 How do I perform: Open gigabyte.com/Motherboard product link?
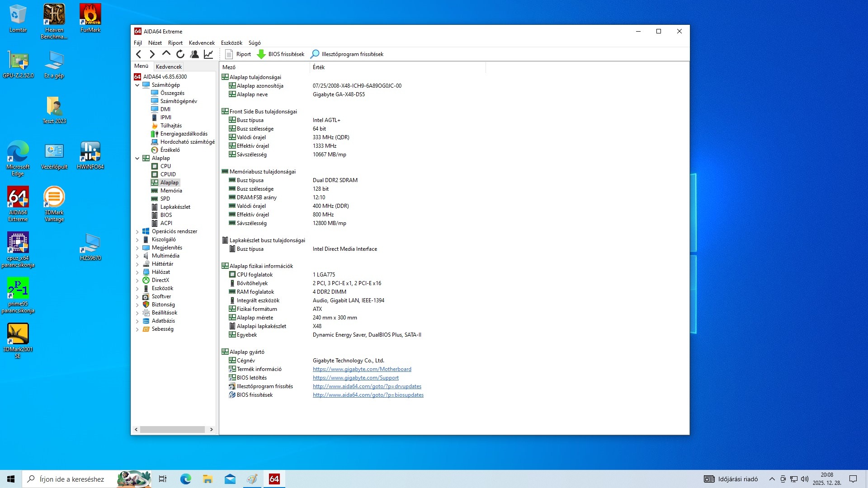(362, 369)
